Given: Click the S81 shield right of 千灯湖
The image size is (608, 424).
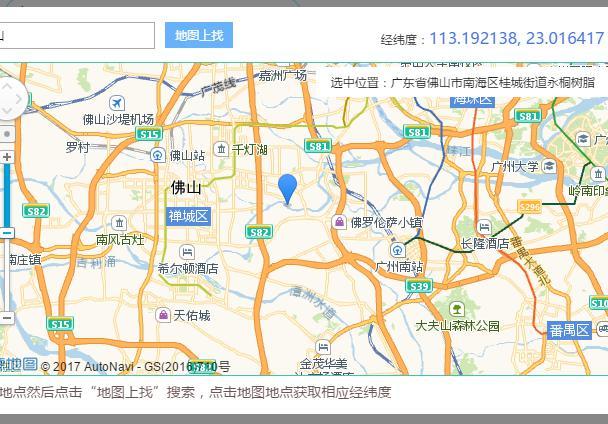Looking at the screenshot, I should 318,146.
